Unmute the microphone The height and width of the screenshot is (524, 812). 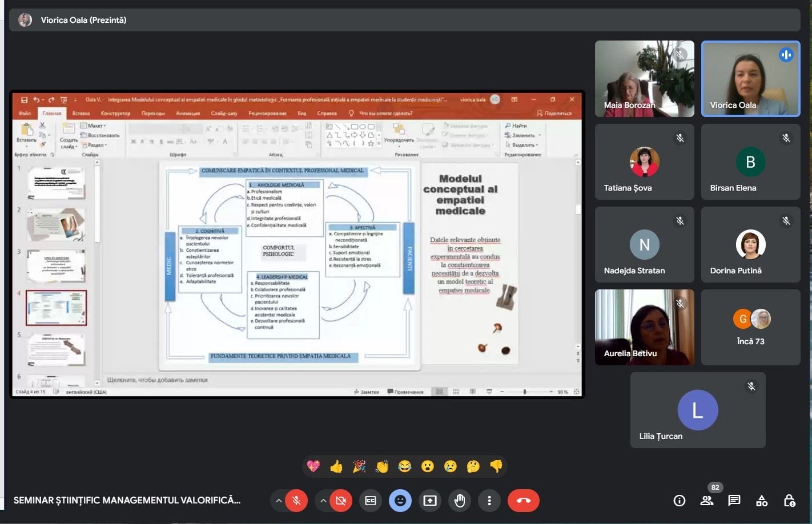(x=296, y=501)
